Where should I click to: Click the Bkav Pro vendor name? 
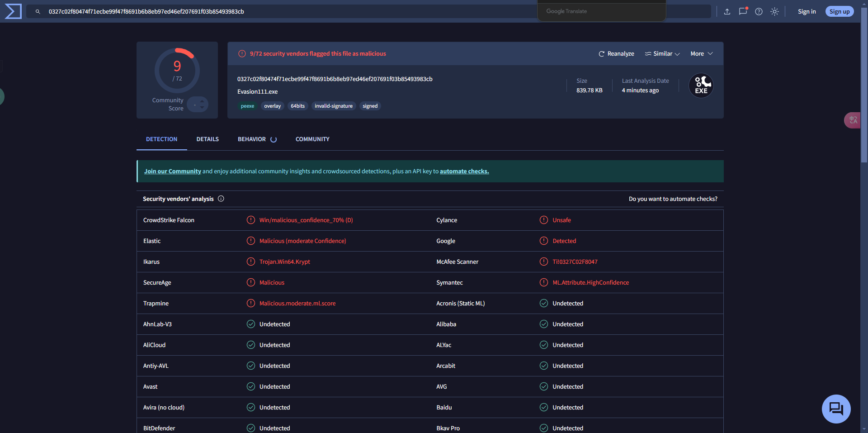point(448,428)
